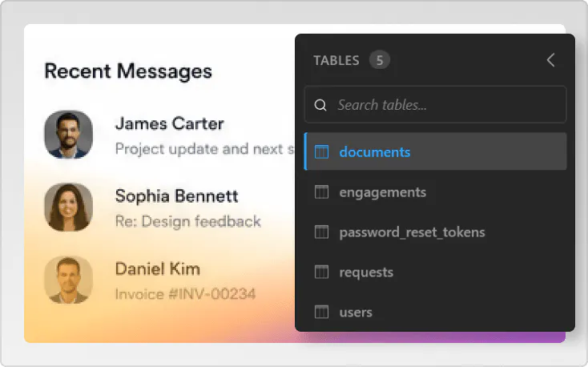The image size is (588, 367).
Task: Click the table icon beside requests
Action: (x=321, y=272)
